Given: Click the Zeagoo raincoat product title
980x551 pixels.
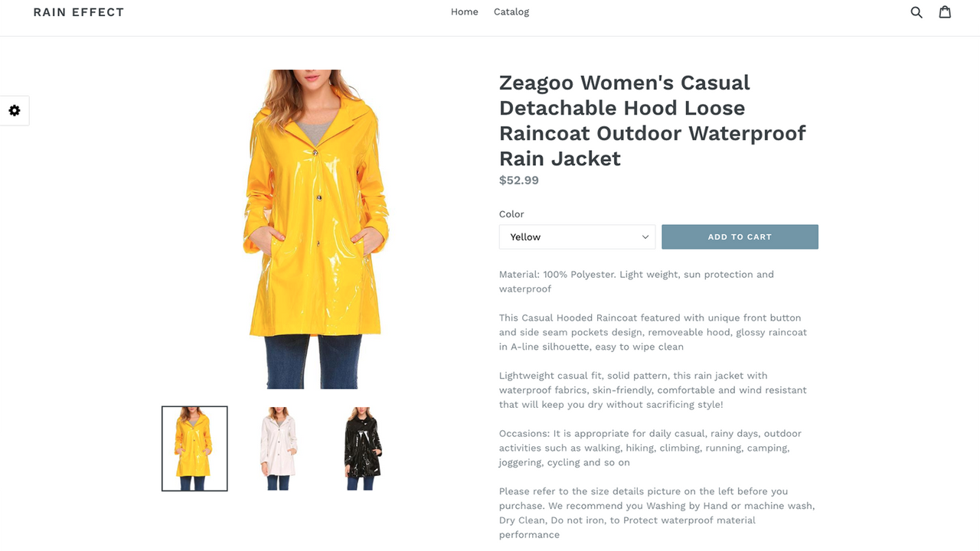Looking at the screenshot, I should pyautogui.click(x=652, y=120).
